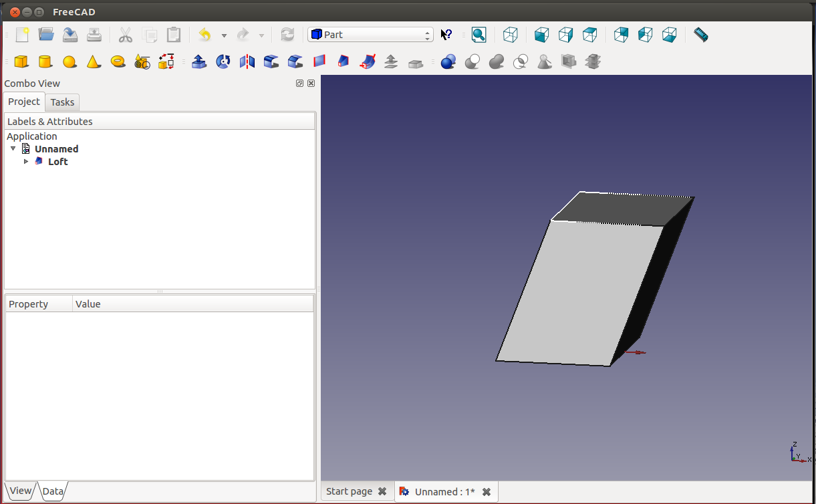
Task: Click the Boolean operation blue spheres icon
Action: point(448,62)
